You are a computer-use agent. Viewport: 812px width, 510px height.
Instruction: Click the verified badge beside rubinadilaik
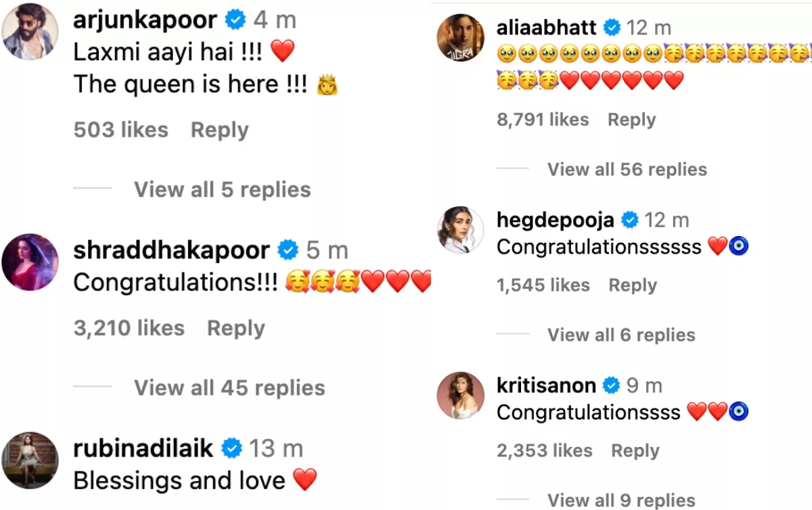(231, 448)
